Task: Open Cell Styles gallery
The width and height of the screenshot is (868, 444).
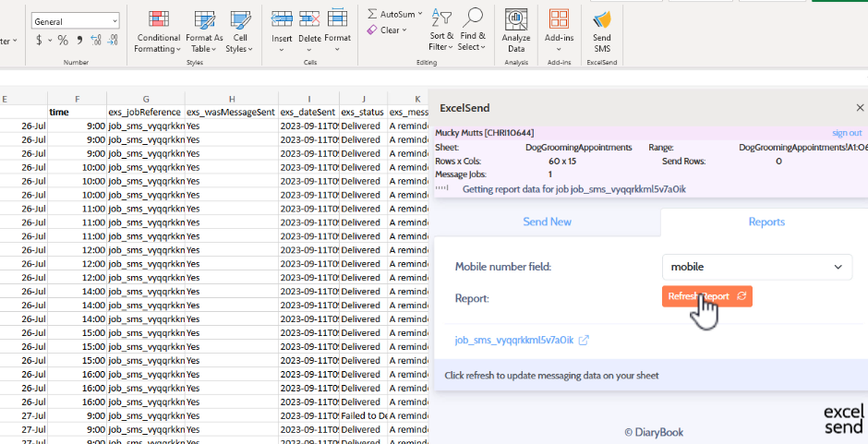Action: tap(240, 31)
